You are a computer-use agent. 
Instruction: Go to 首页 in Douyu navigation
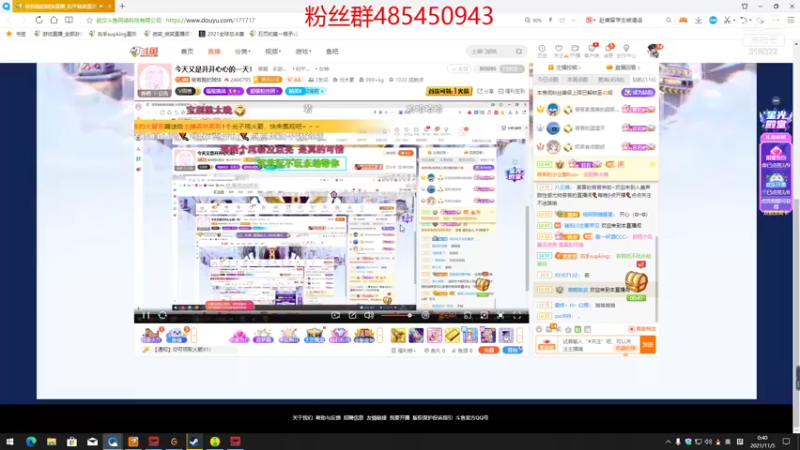(187, 52)
